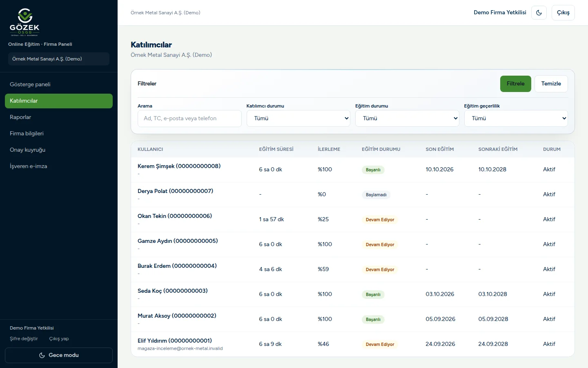Open İşveren e-imza page
The image size is (588, 368).
click(x=59, y=166)
